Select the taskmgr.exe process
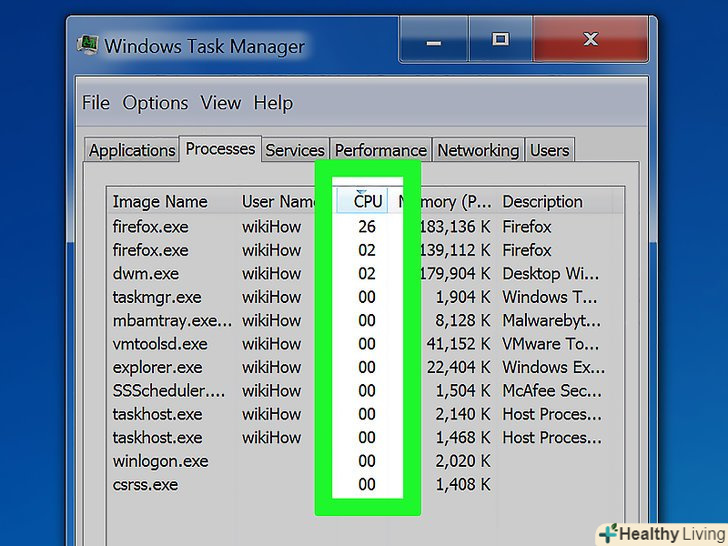Image resolution: width=728 pixels, height=546 pixels. pyautogui.click(x=365, y=297)
